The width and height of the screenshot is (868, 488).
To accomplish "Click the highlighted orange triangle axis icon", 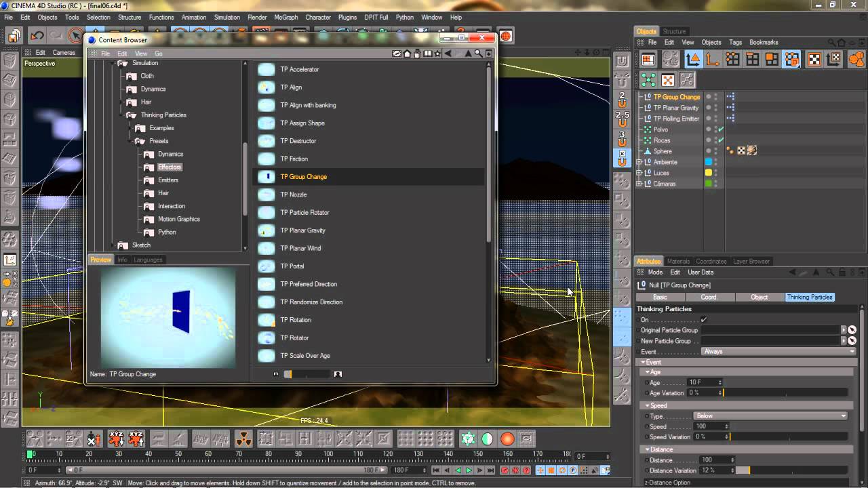I will (692, 60).
